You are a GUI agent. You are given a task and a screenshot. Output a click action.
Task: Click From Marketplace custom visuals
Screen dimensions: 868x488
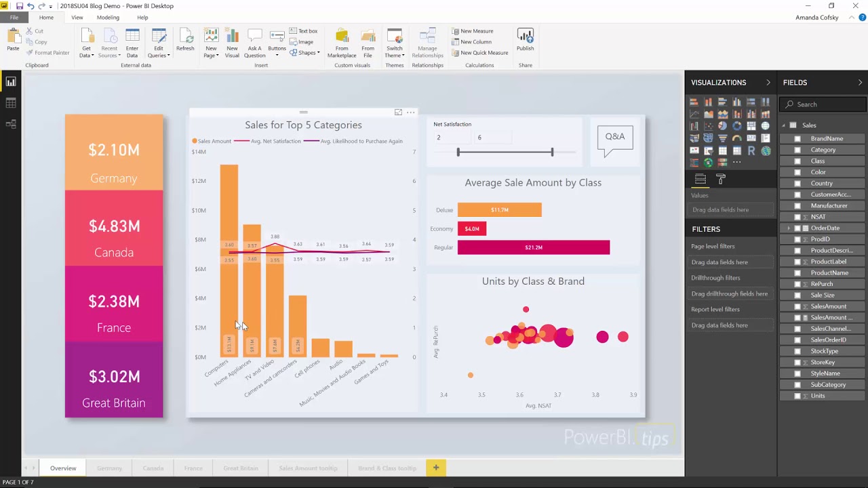342,43
